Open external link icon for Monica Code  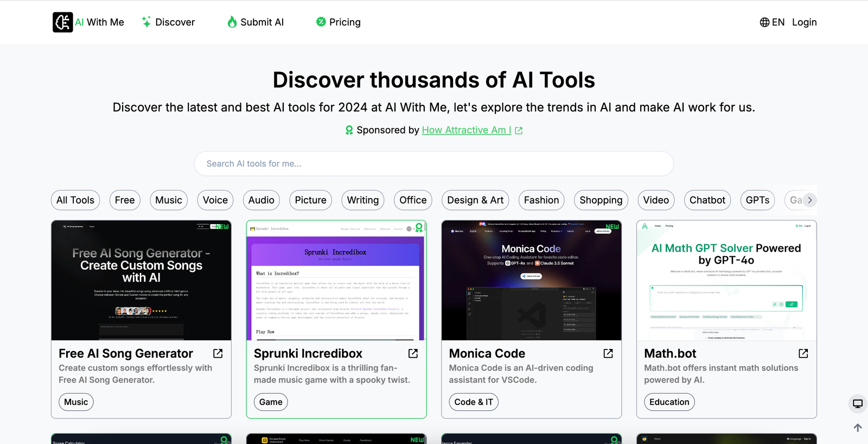pyautogui.click(x=608, y=353)
